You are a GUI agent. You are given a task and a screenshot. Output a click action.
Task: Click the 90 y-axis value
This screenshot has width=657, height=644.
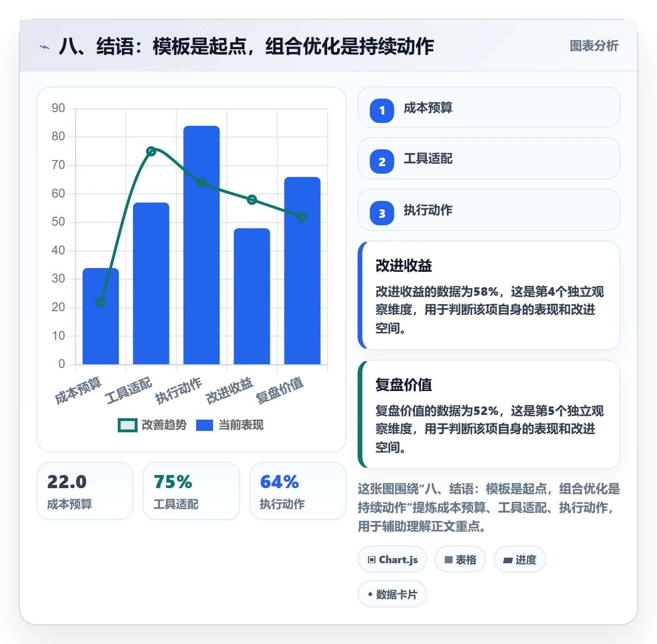(58, 108)
